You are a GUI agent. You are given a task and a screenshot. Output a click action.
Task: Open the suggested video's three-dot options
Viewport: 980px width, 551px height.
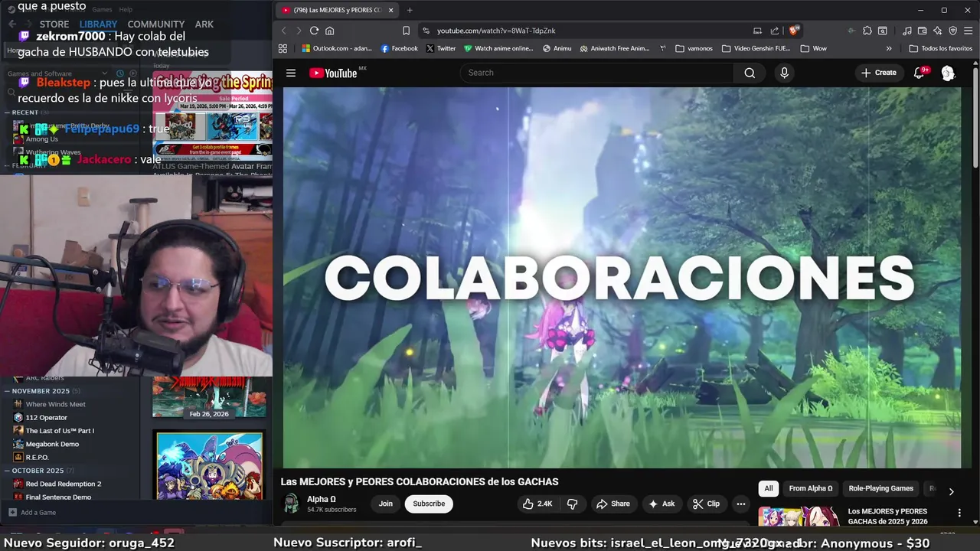[x=959, y=513]
